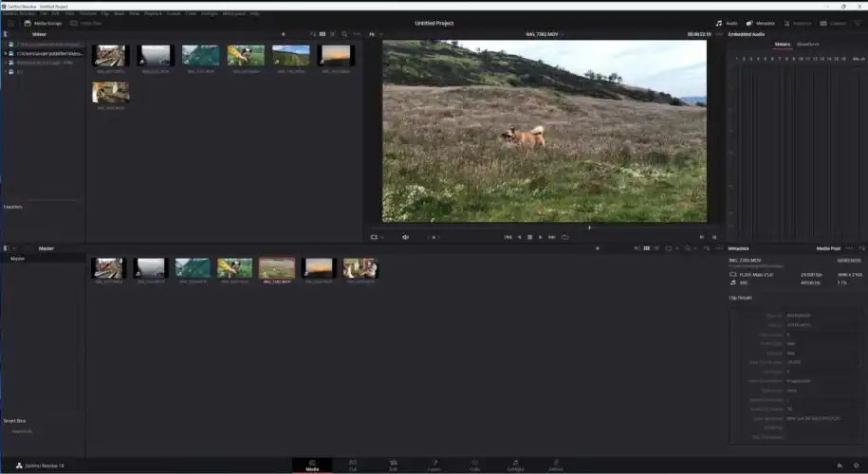This screenshot has width=868, height=474.
Task: Open the Media Storage panel
Action: click(x=43, y=23)
